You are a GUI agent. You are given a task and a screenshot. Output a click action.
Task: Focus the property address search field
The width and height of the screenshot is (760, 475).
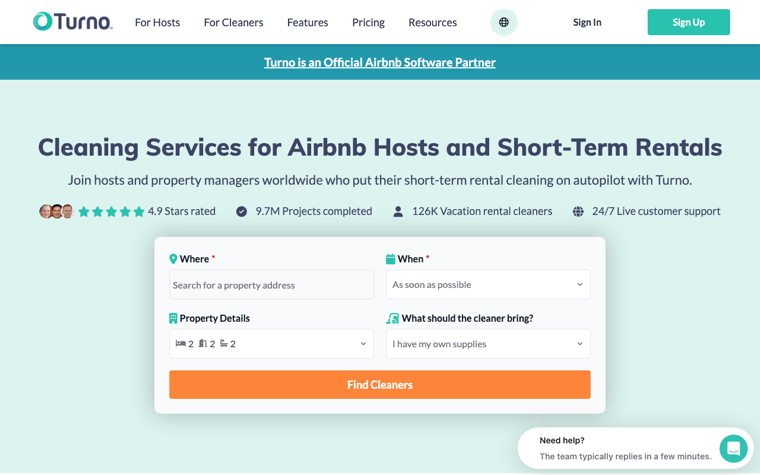[x=271, y=285]
